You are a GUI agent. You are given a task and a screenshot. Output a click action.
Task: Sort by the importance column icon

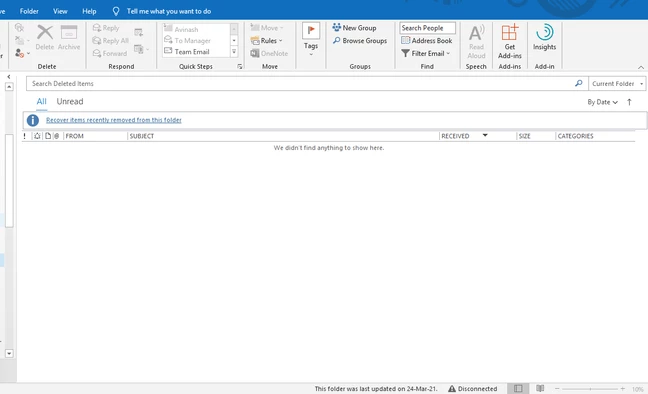click(25, 136)
